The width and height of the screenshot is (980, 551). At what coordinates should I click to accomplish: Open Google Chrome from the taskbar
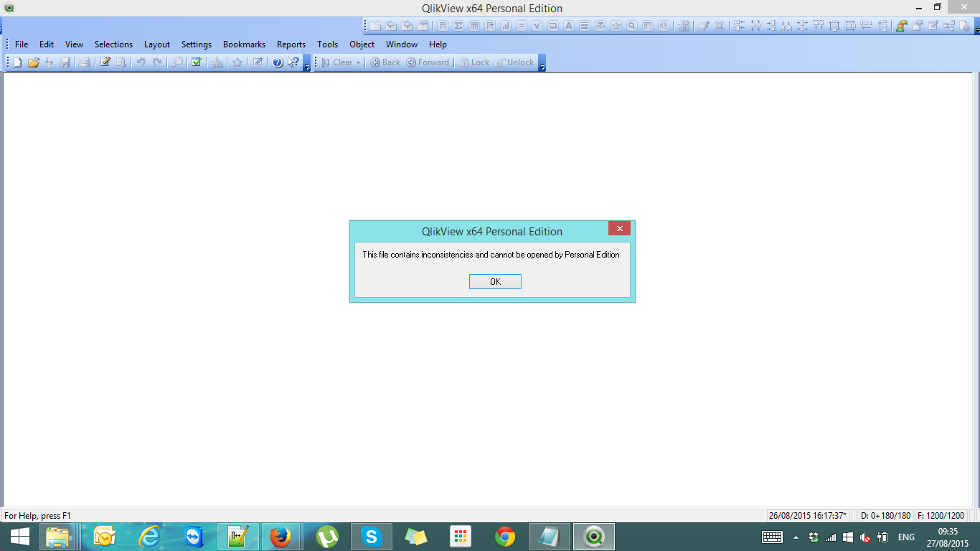coord(505,537)
